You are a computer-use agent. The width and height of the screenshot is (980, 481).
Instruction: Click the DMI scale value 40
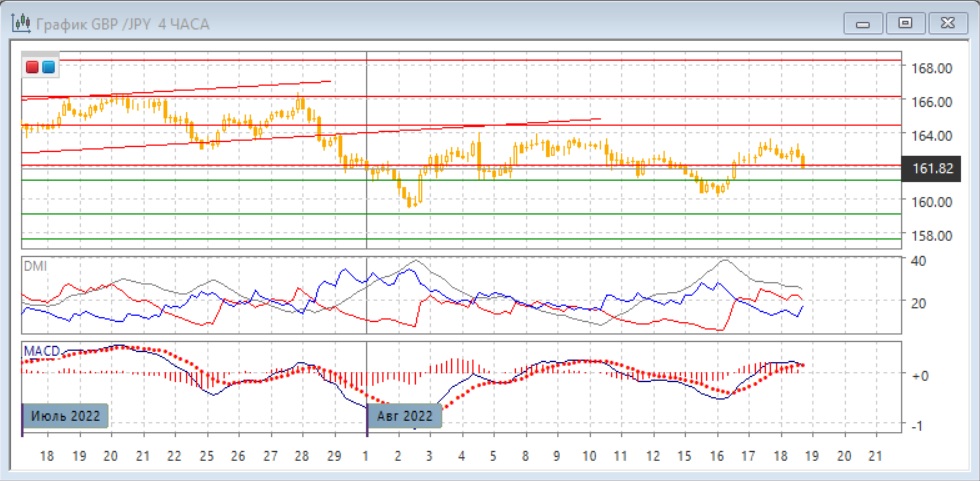[x=920, y=260]
